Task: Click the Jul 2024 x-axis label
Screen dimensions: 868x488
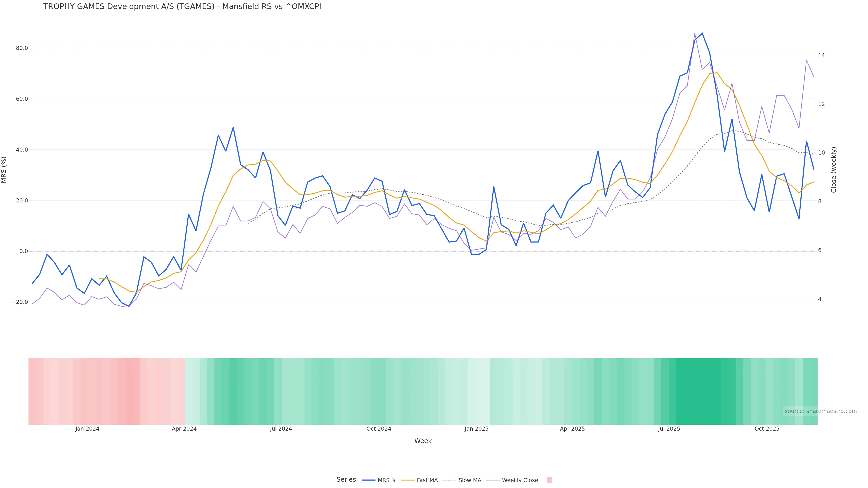Action: click(281, 429)
